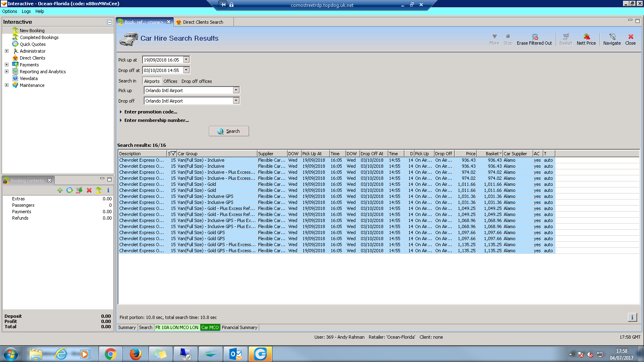Open the Logs menu
Screen dimensions: 644x362
coord(26,11)
